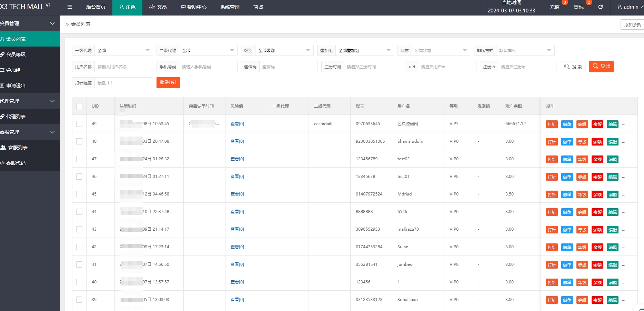Screen dimensions: 644x311
Task: Check the row checkbox for UID 44
Action: pyautogui.click(x=79, y=212)
